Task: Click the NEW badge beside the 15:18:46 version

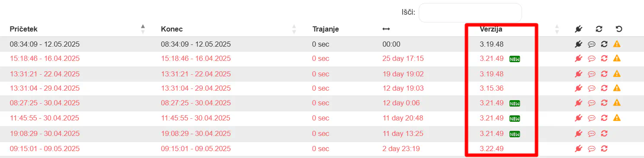Action: (515, 59)
